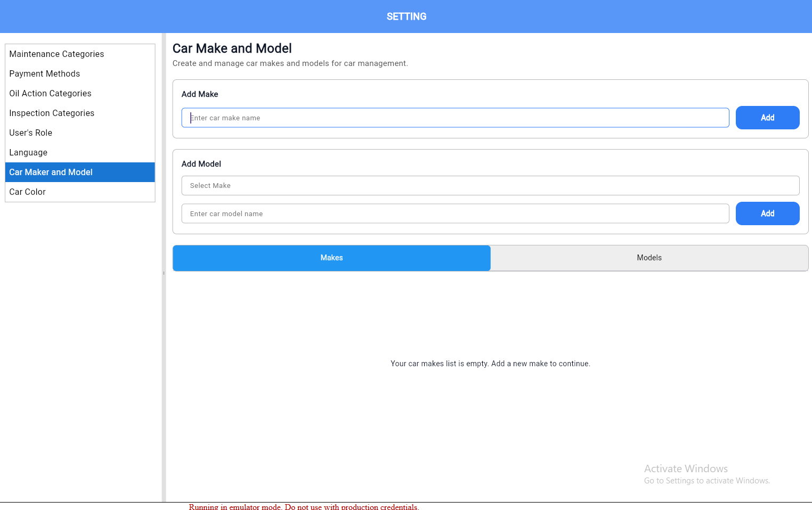Open the Language settings
Viewport: 812px width, 510px height.
click(x=28, y=152)
